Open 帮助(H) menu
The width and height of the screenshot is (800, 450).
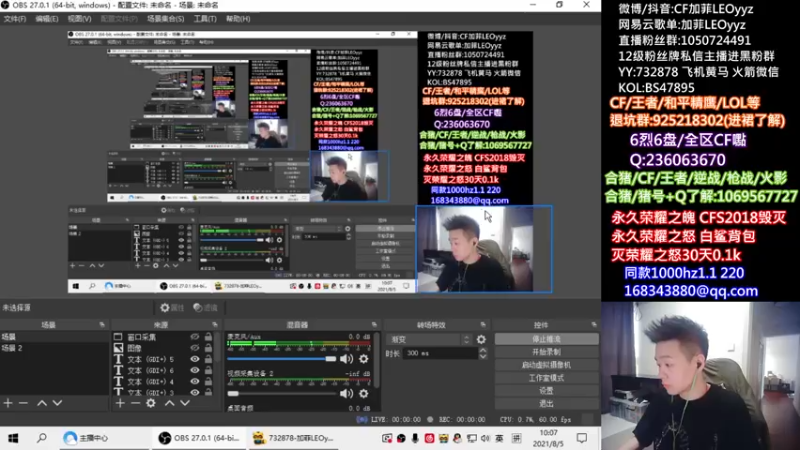(238, 19)
